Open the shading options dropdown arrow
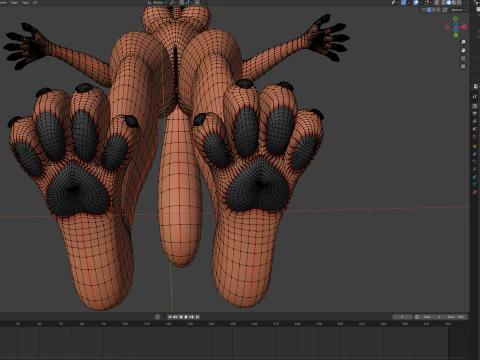This screenshot has height=360, width=480. pyautogui.click(x=465, y=2)
